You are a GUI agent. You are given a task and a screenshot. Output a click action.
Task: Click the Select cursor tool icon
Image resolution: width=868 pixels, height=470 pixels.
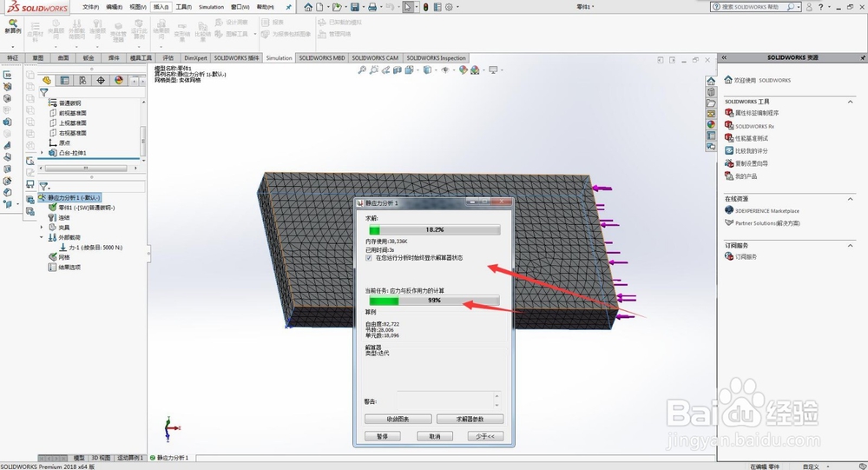(408, 7)
